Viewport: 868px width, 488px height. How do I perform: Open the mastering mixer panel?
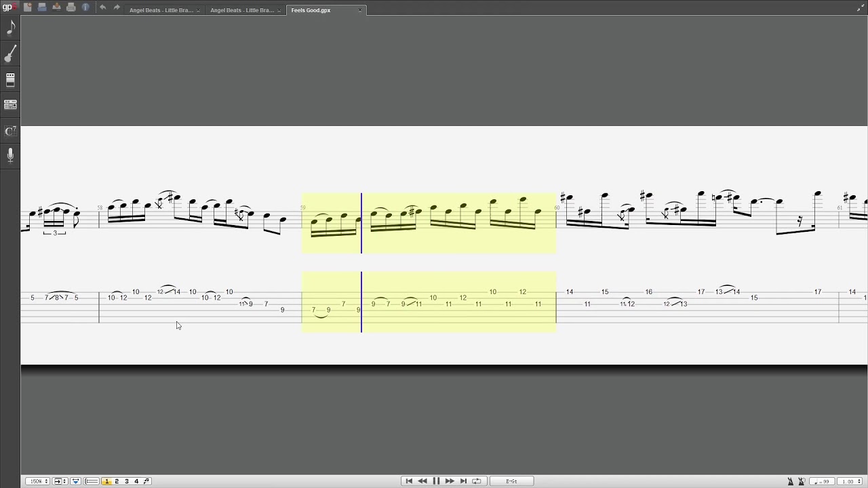(10, 105)
